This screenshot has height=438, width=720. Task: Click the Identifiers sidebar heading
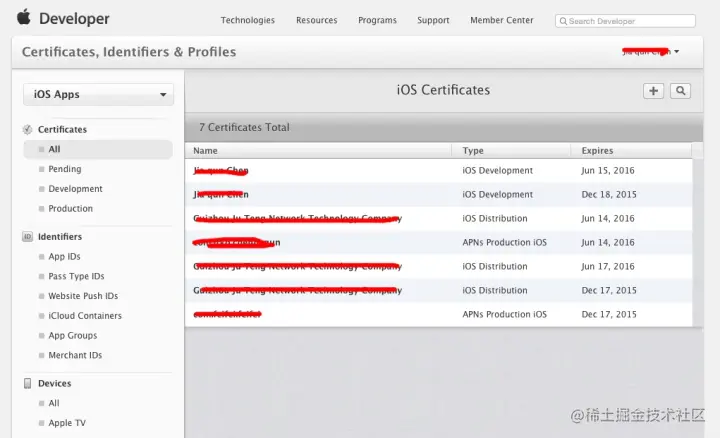click(x=60, y=236)
